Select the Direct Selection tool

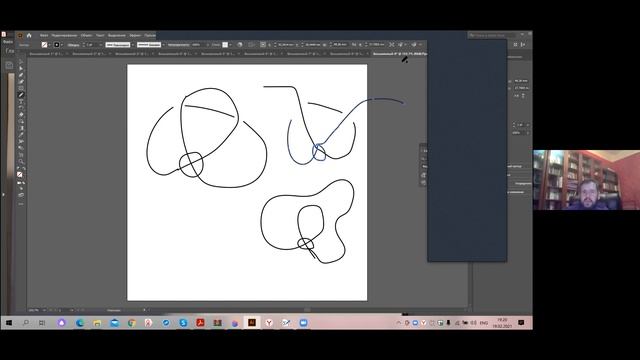tap(21, 68)
